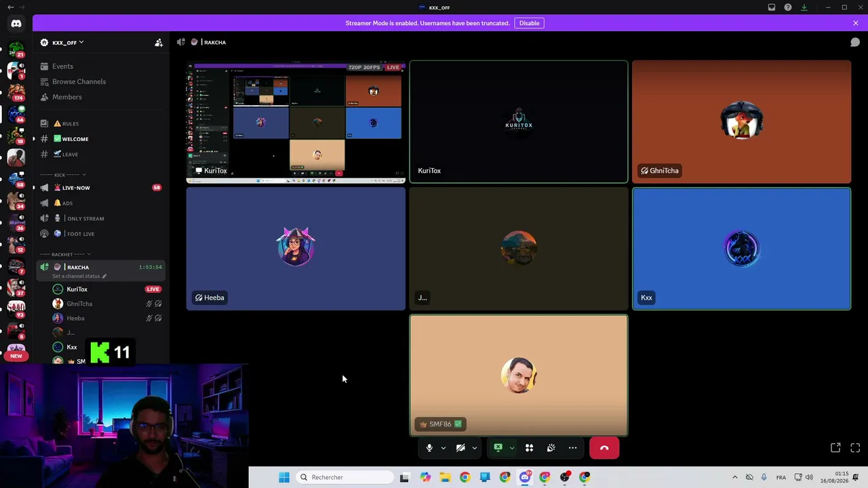Viewport: 868px width, 488px height.
Task: Open the server with 21 badge
Action: coord(16,48)
